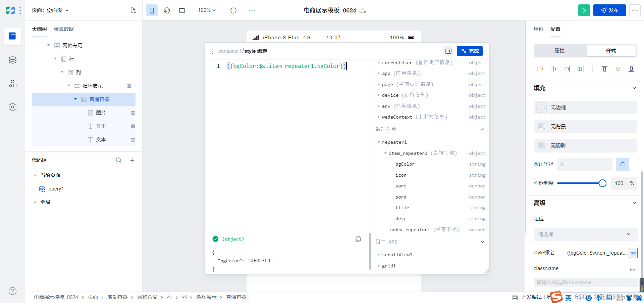Switch to mini program preview

point(167,10)
